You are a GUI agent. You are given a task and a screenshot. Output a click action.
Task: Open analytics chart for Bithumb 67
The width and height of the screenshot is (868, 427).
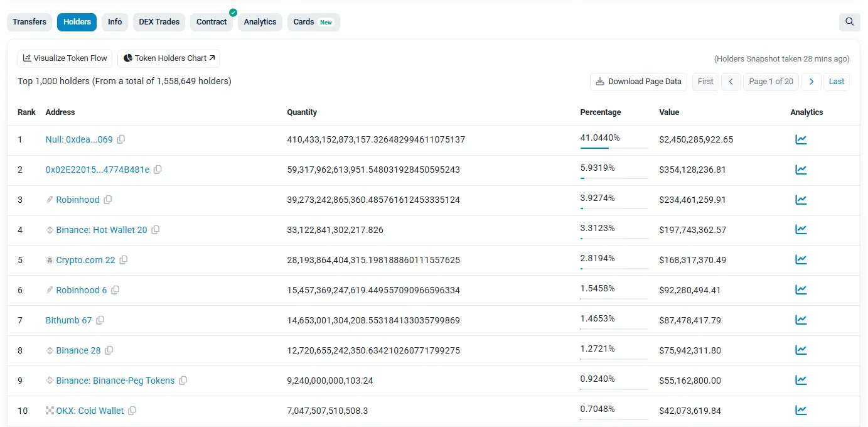click(x=801, y=320)
